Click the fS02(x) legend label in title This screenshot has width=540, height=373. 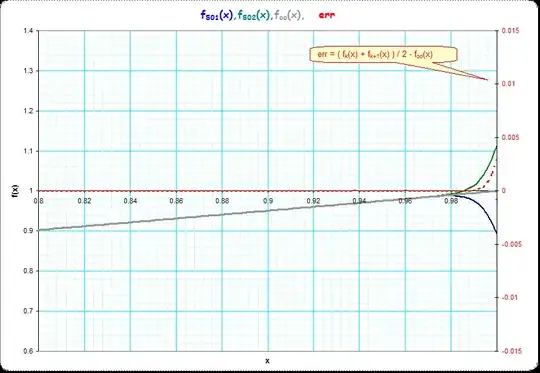[x=253, y=15]
